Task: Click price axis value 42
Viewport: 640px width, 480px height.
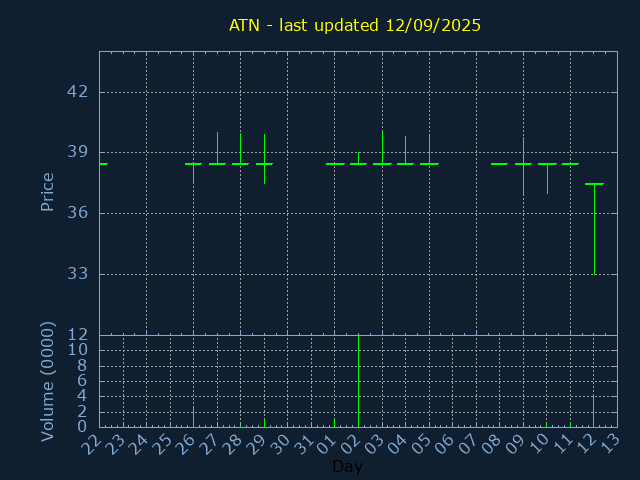Action: click(78, 91)
